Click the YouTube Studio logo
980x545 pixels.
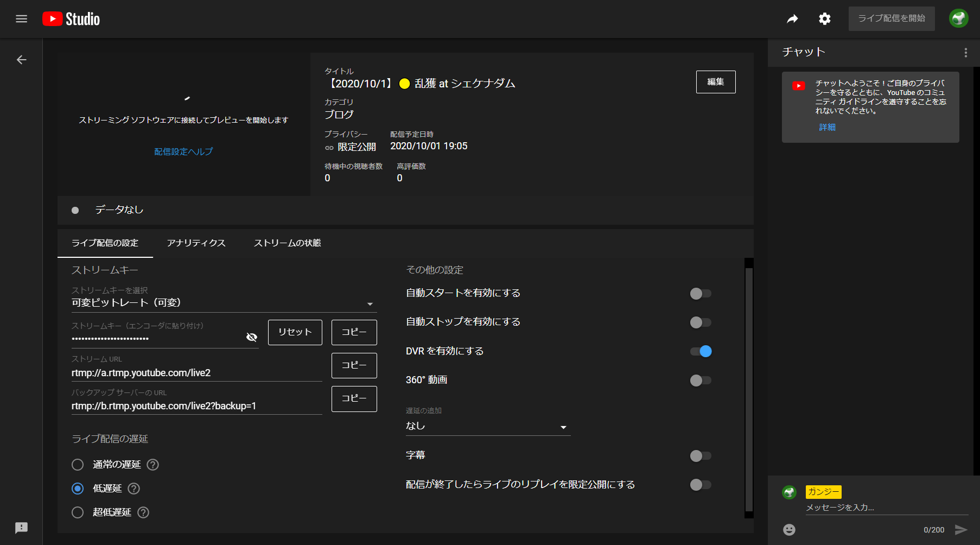(71, 19)
